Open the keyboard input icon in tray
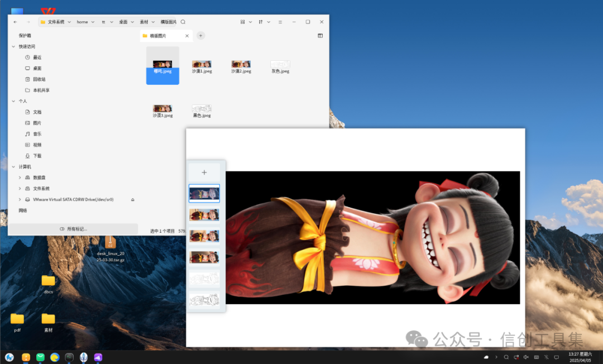This screenshot has width=603, height=364. click(536, 357)
